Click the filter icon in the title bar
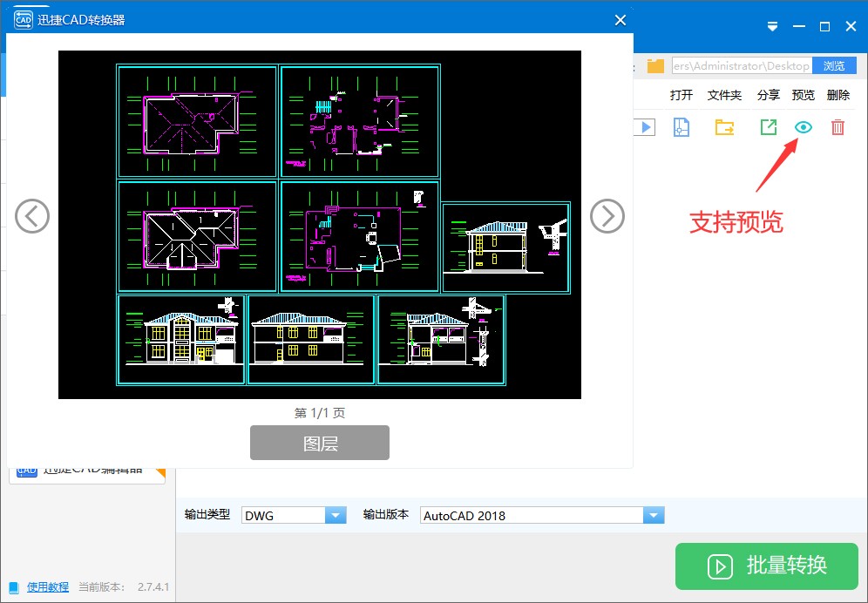868x603 pixels. (772, 26)
